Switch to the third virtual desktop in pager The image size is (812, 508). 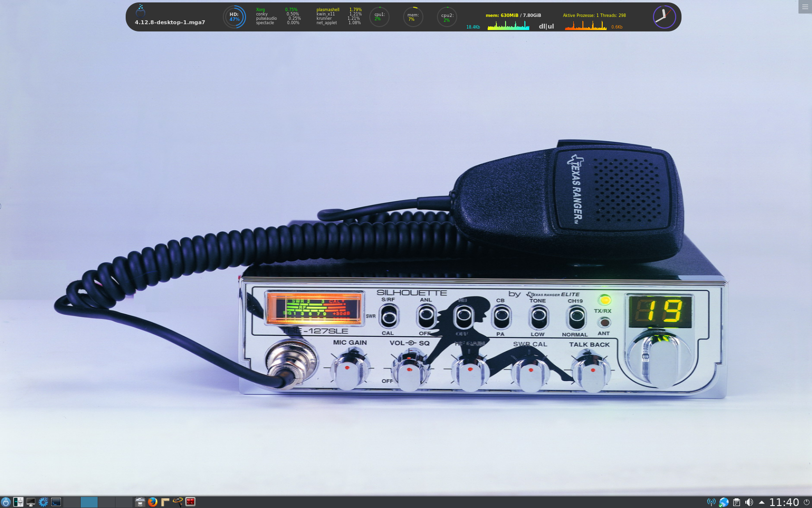[x=106, y=502]
